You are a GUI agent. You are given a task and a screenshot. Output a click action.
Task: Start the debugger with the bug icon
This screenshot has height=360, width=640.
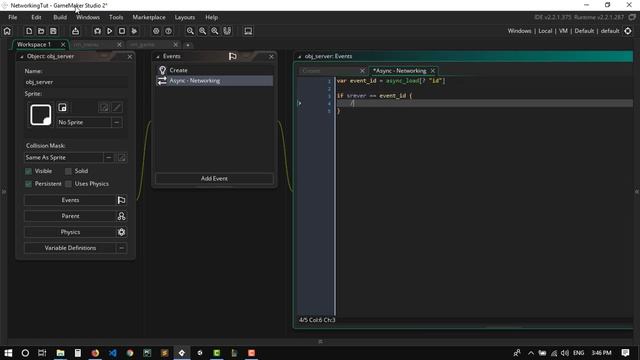[97, 31]
